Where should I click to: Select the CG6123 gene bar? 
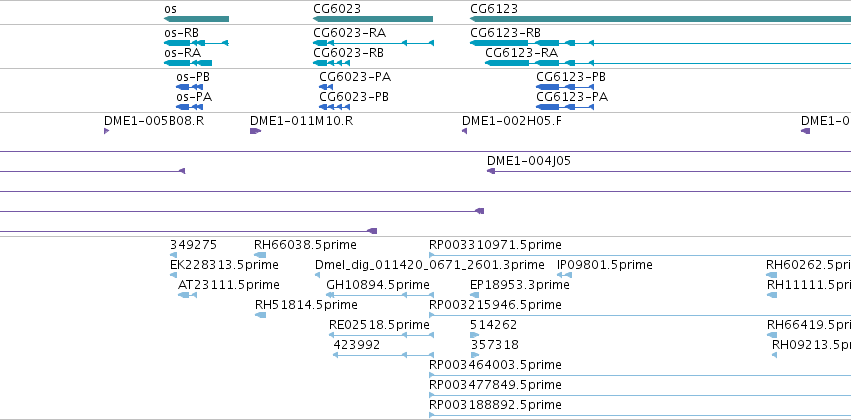pos(661,20)
